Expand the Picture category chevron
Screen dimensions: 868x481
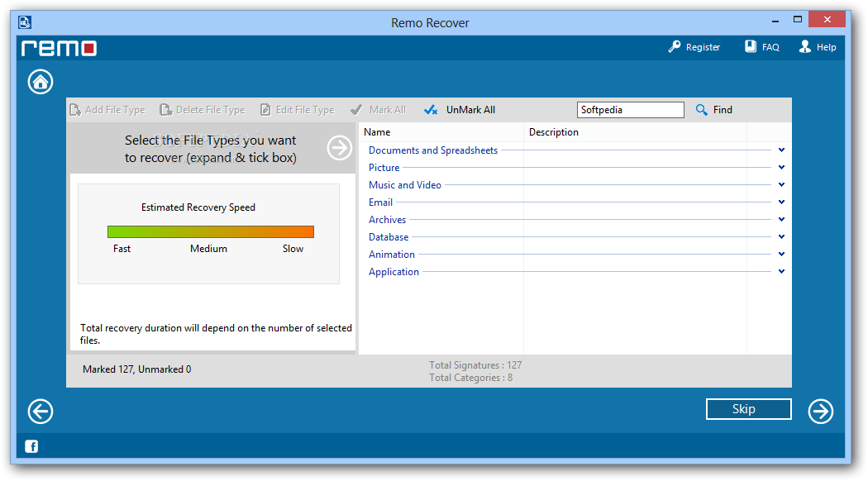click(781, 167)
